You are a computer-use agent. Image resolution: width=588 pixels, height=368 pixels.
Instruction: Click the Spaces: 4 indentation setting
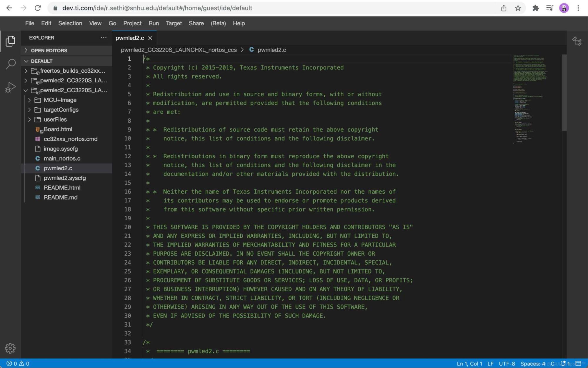(532, 364)
